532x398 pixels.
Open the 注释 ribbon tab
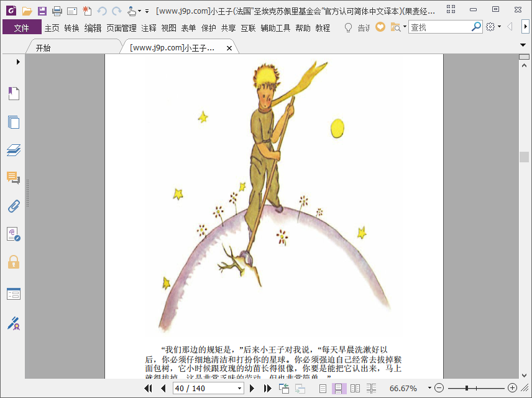click(x=149, y=28)
